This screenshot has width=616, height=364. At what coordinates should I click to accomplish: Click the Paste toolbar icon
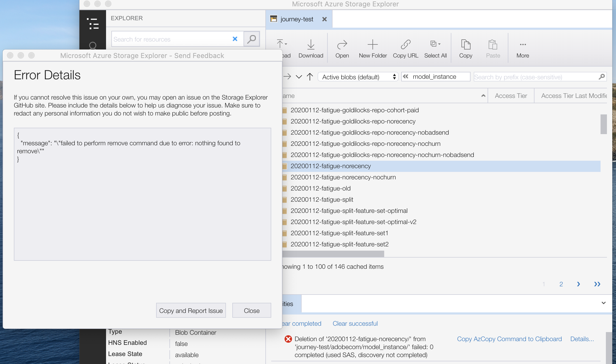tap(493, 48)
